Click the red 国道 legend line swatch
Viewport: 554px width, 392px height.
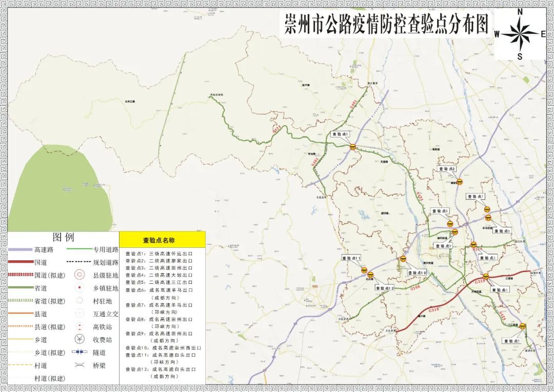pyautogui.click(x=21, y=262)
